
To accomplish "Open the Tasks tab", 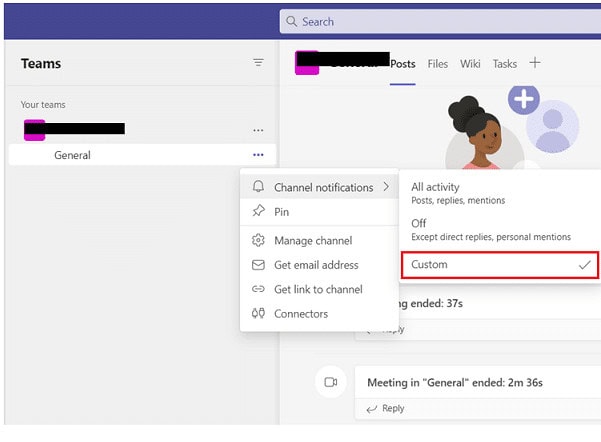I will click(504, 64).
